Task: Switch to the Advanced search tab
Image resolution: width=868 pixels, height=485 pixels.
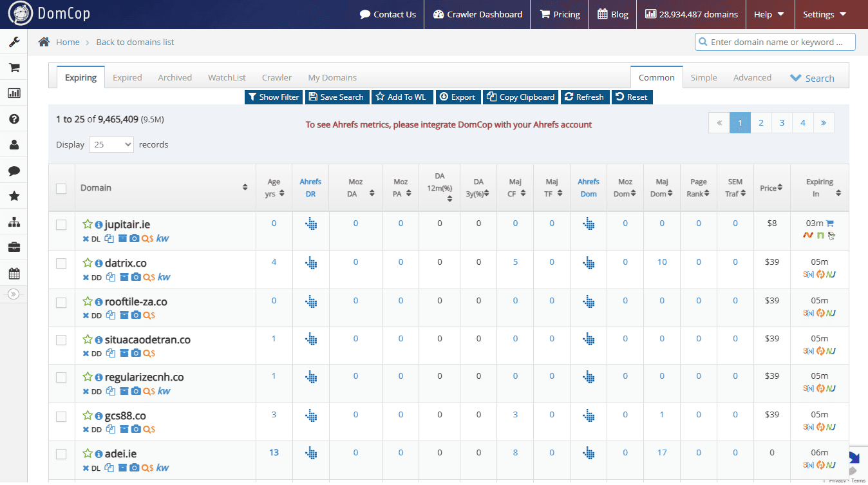Action: click(x=752, y=77)
